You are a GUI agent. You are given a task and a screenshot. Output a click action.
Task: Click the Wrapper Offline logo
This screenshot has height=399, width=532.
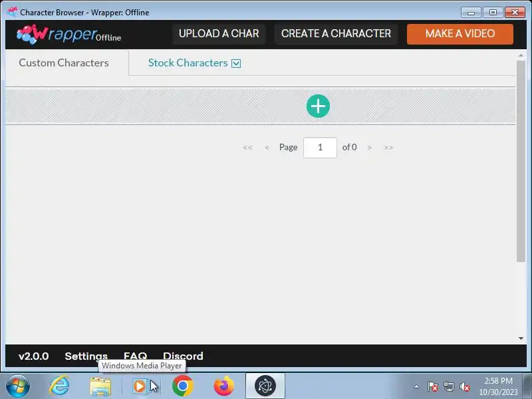[x=69, y=35]
